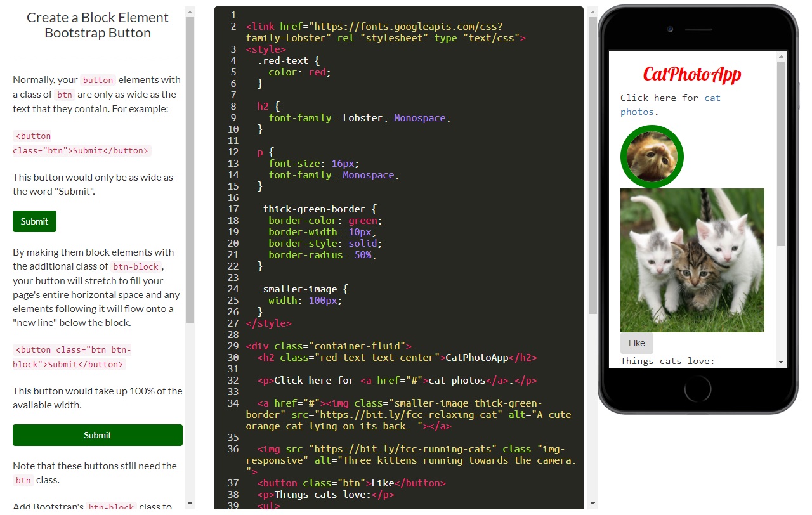Click the full-width green Submit button

[x=98, y=435]
